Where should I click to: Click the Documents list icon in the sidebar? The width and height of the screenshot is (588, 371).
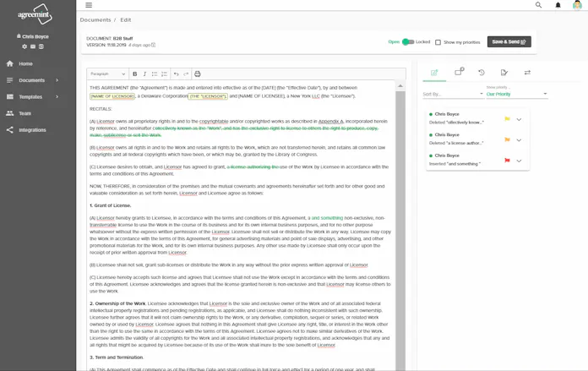(x=10, y=80)
